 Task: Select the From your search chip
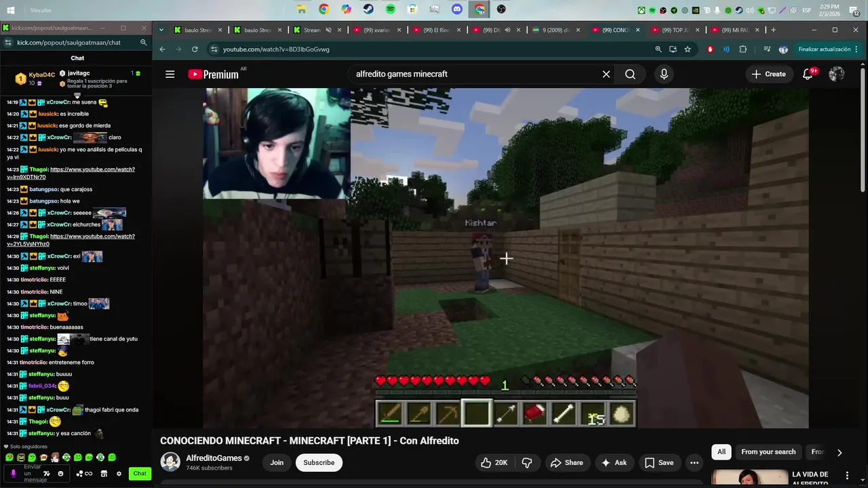point(768,452)
